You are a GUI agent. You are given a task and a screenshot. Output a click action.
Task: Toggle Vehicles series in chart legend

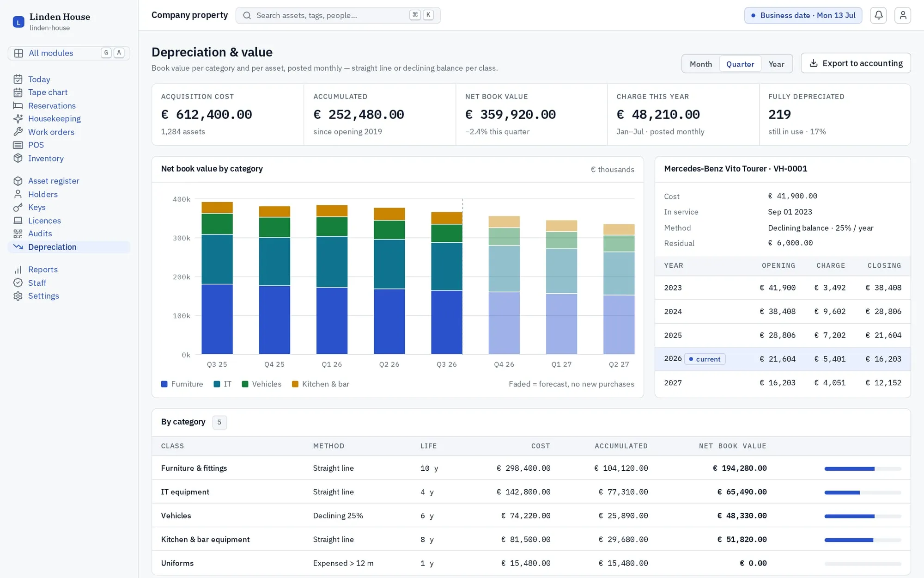262,384
